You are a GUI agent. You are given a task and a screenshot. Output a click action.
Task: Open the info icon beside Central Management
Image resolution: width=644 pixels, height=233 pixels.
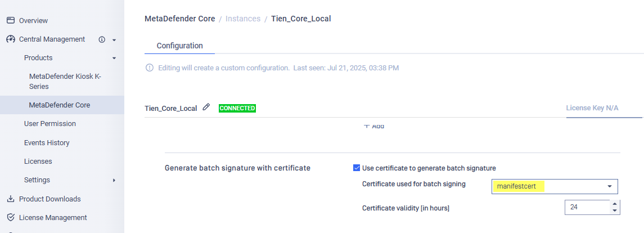pos(102,39)
